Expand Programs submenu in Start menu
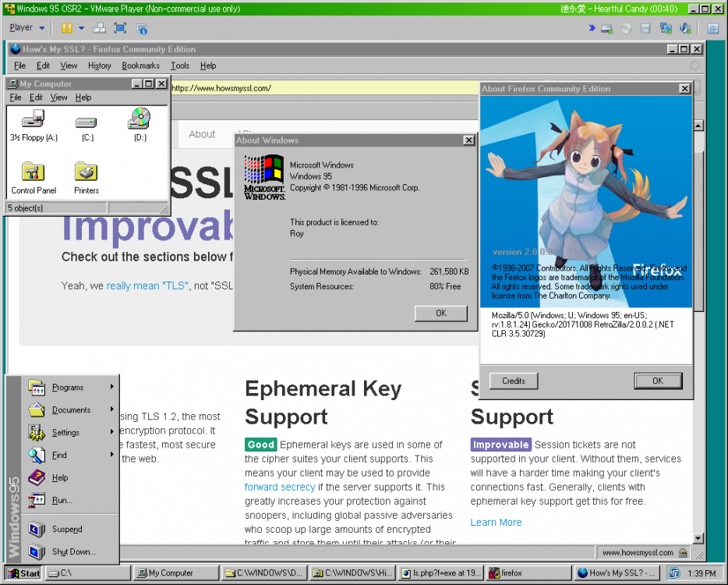728x585 pixels. [x=69, y=387]
